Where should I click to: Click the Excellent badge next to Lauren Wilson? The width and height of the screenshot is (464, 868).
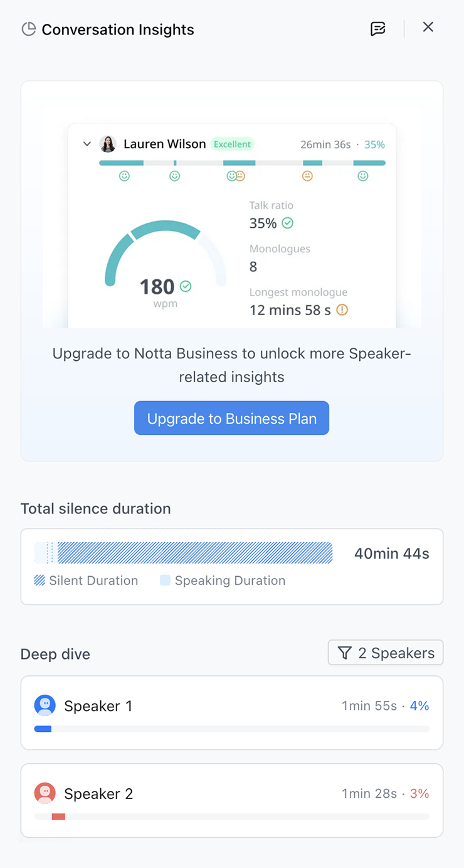pyautogui.click(x=232, y=144)
